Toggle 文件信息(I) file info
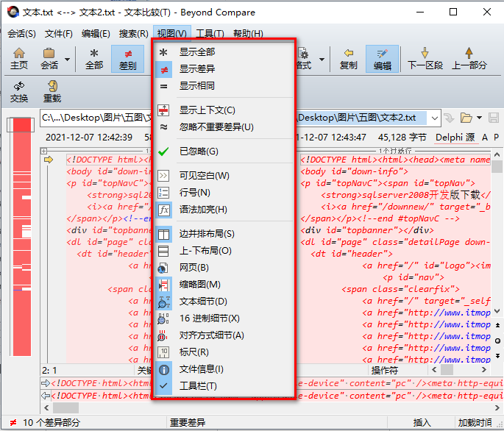The image size is (504, 431). pos(224,369)
